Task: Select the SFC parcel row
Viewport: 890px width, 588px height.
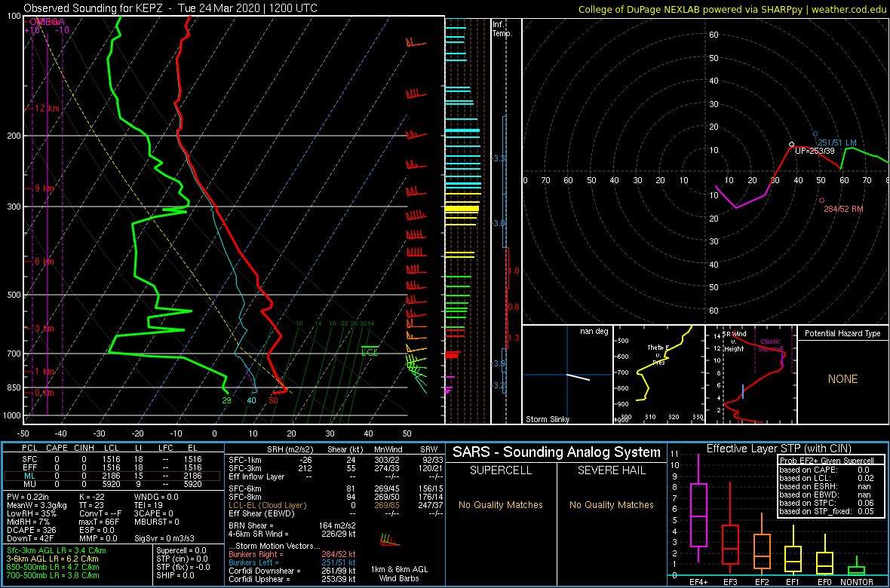Action: point(112,458)
